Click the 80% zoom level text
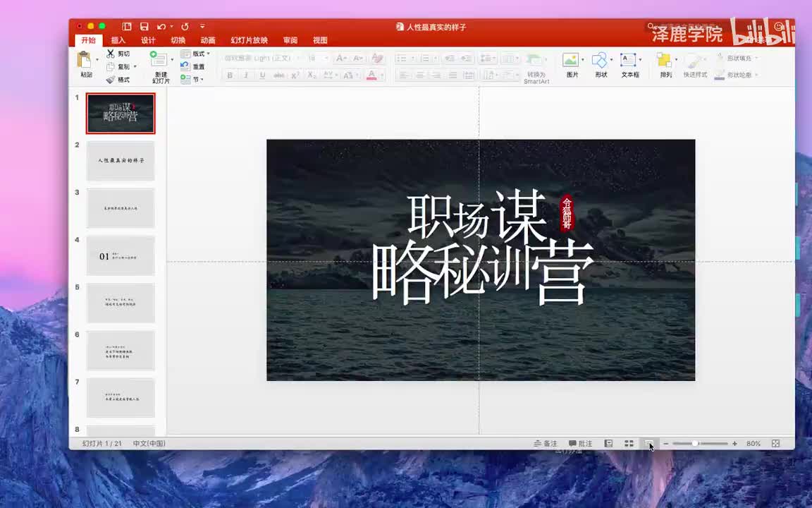812x508 pixels. point(753,444)
